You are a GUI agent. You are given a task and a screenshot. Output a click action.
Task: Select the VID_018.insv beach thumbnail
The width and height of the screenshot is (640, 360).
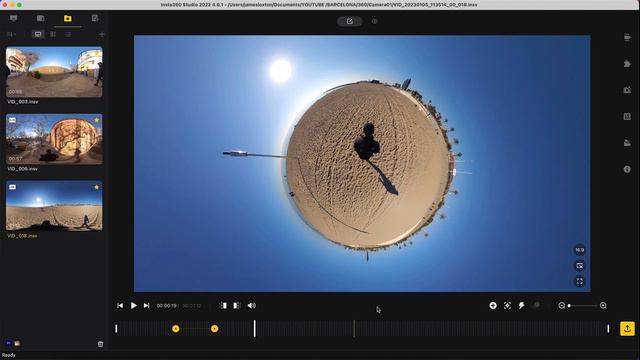click(x=54, y=206)
